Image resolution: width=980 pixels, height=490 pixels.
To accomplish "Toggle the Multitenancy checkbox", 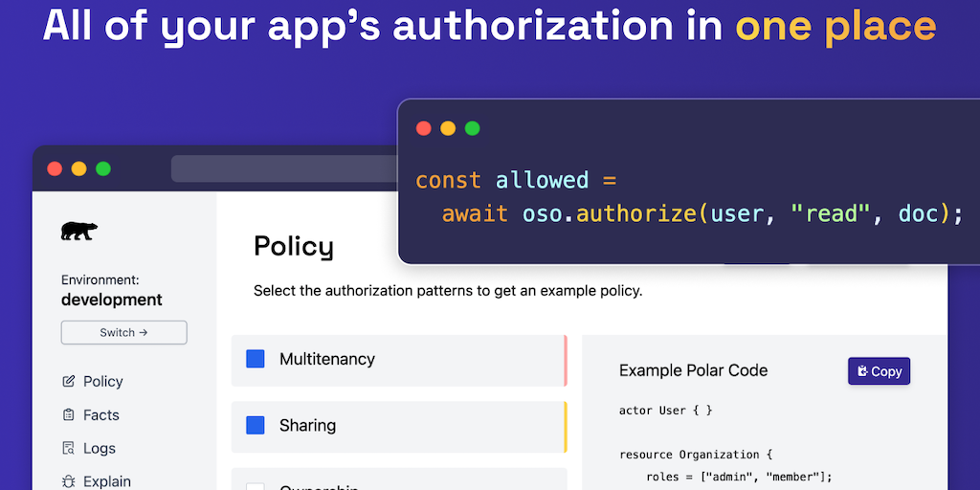I will coord(255,359).
